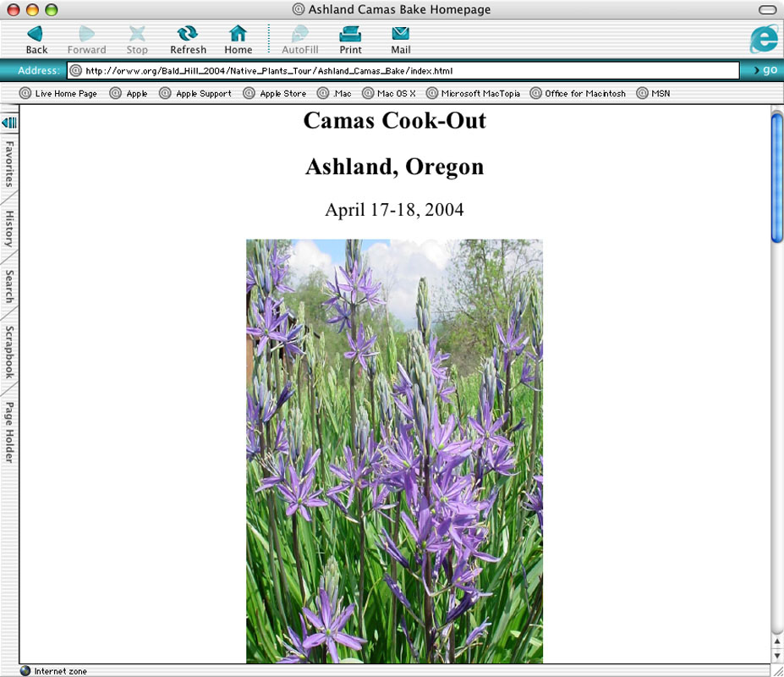Reload the page with Refresh
This screenshot has height=677, width=784.
[x=188, y=39]
